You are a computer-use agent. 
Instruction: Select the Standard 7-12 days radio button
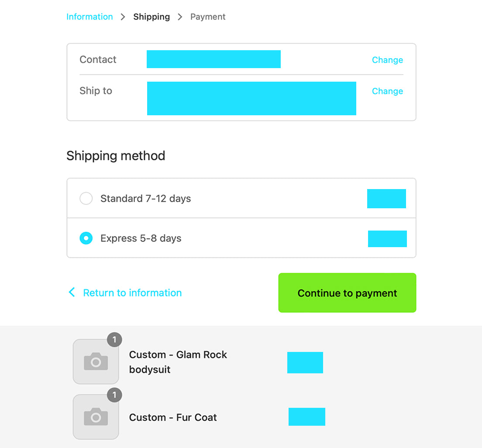(86, 198)
